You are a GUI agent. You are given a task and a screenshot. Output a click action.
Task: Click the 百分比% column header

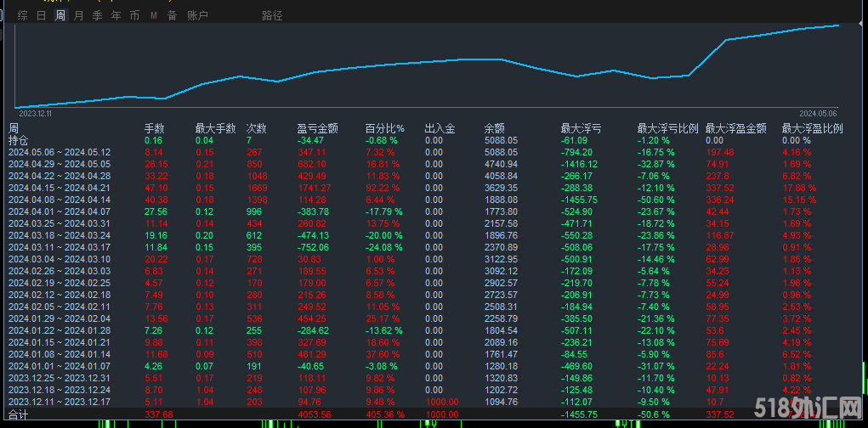pos(384,129)
